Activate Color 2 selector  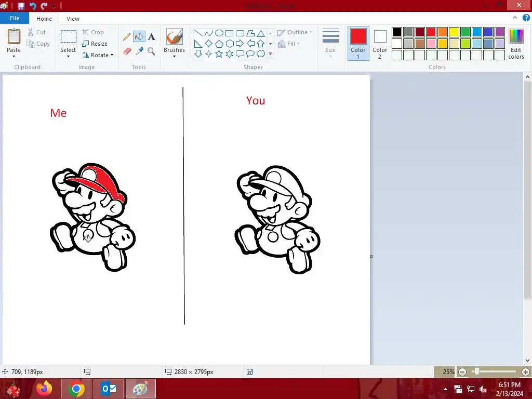point(380,44)
